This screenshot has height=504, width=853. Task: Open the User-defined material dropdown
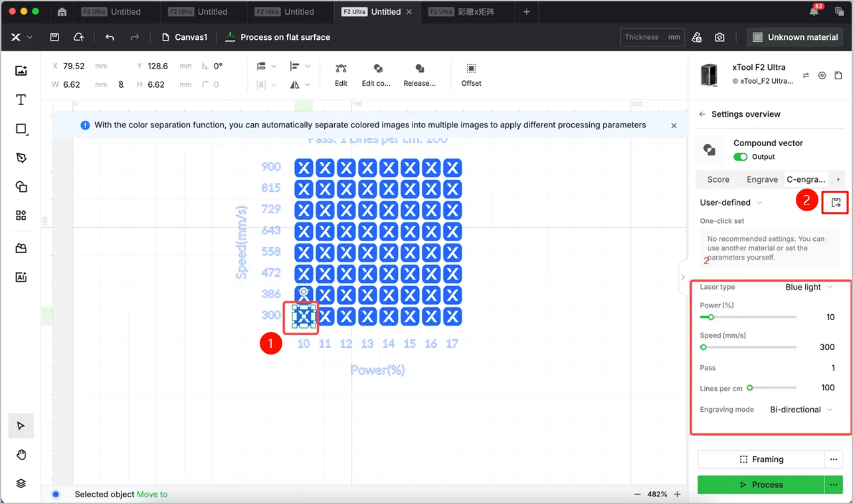tap(731, 203)
